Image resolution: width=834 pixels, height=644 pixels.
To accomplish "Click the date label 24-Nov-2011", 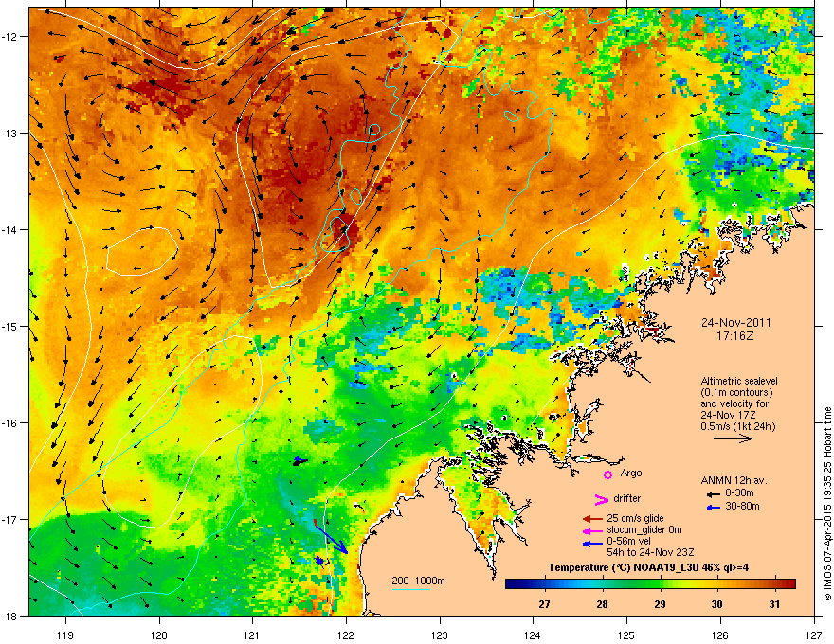I will (735, 323).
